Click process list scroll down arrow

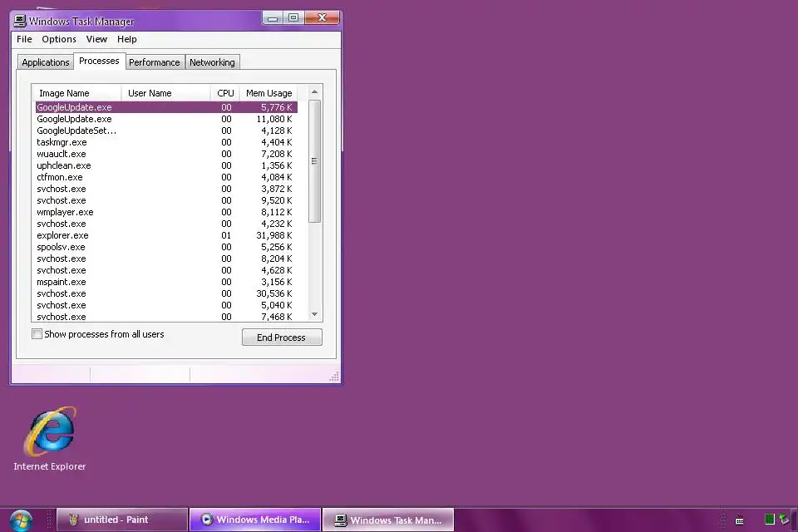[x=314, y=314]
